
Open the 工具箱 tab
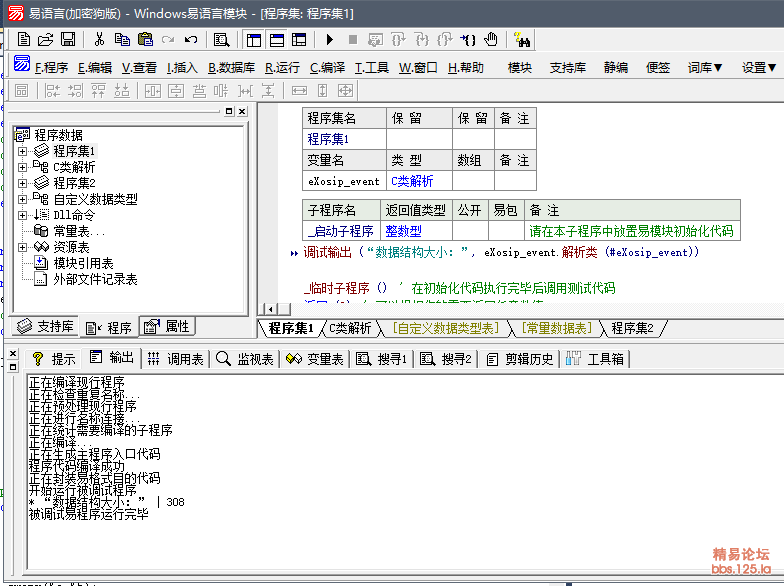click(595, 358)
